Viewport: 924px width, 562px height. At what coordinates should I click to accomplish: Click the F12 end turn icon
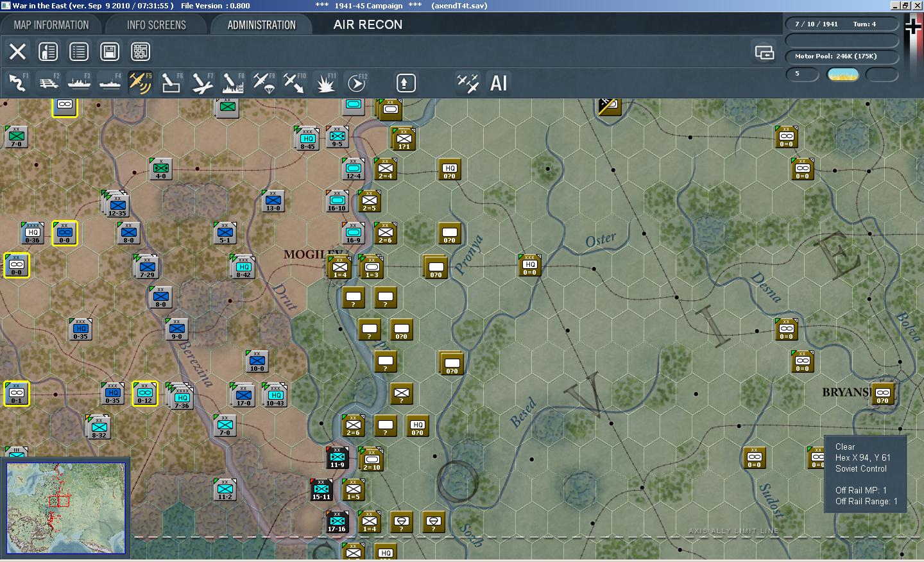(357, 83)
